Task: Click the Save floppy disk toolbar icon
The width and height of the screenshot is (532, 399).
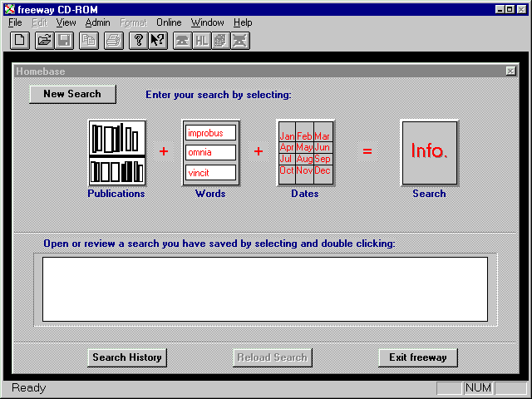Action: point(64,41)
